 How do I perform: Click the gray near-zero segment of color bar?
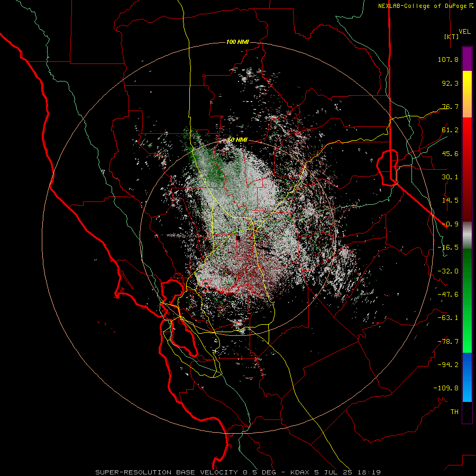(x=467, y=235)
